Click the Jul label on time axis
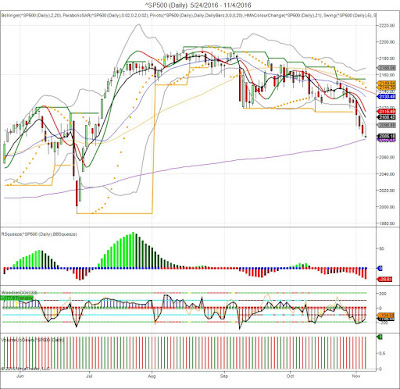Viewport: 400px width, 389px height. click(x=89, y=376)
